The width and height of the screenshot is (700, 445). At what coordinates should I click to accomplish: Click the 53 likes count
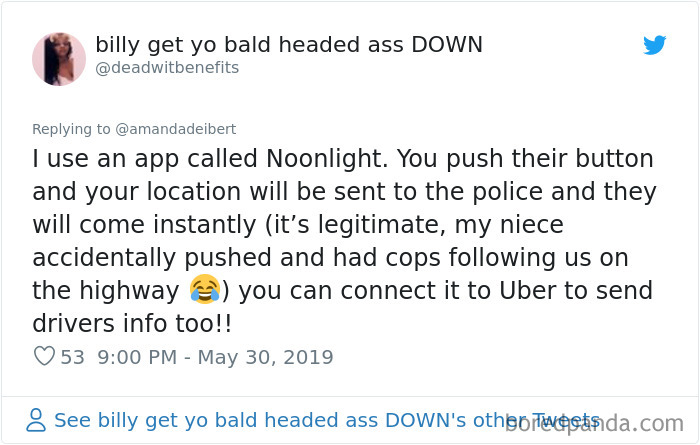[x=72, y=357]
